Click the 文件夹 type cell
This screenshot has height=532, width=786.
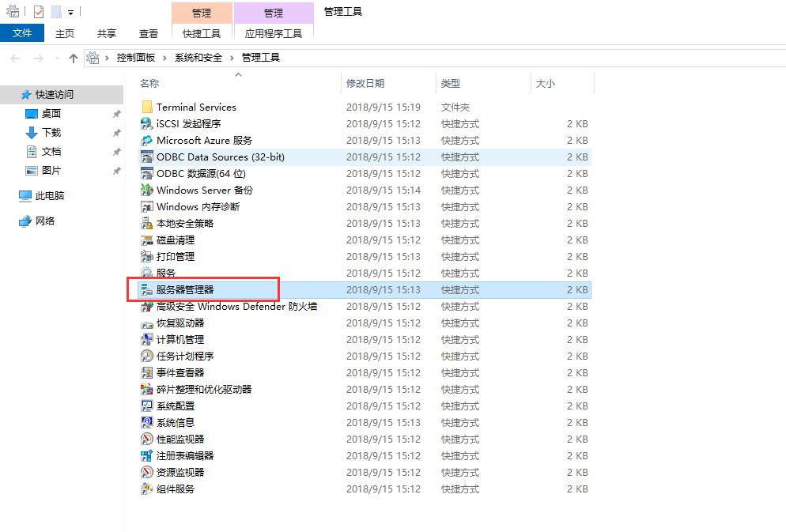pos(455,108)
